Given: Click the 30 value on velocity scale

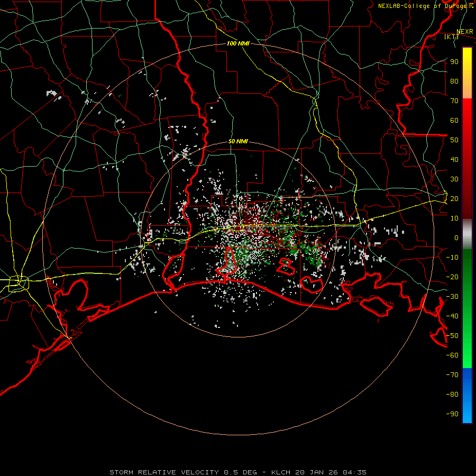Looking at the screenshot, I should point(454,179).
